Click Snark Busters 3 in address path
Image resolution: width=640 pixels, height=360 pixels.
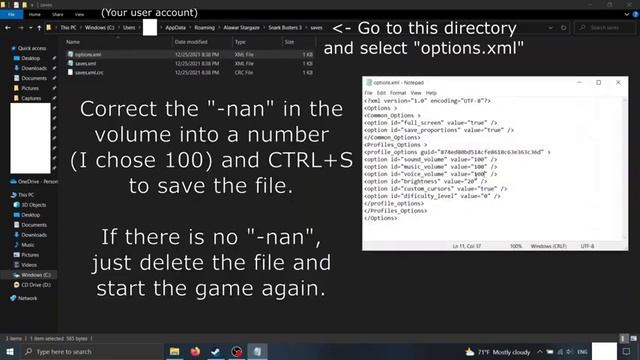(285, 28)
